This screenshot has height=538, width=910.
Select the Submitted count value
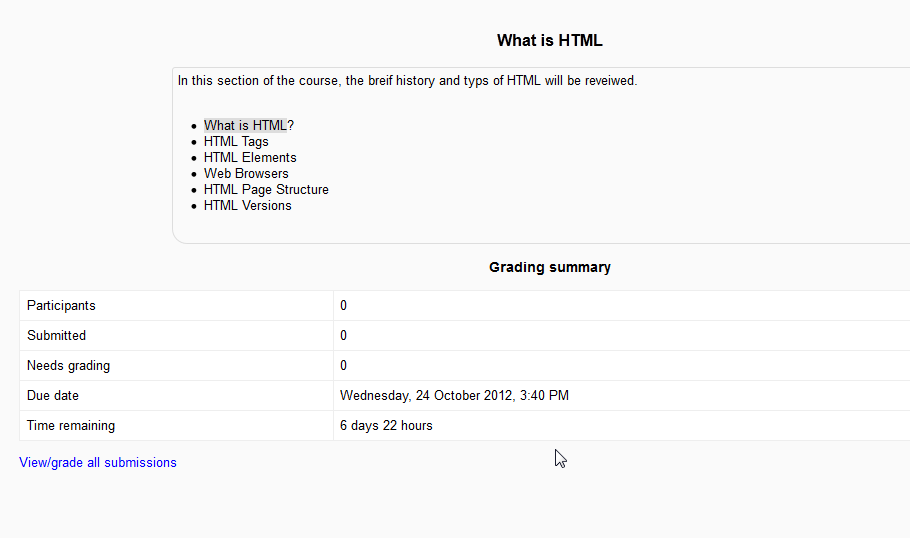tap(344, 336)
